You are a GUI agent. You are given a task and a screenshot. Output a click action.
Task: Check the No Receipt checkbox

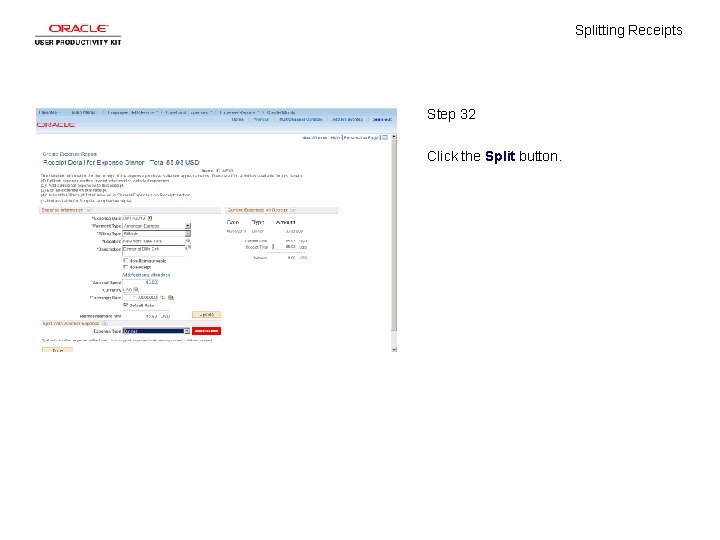point(125,266)
